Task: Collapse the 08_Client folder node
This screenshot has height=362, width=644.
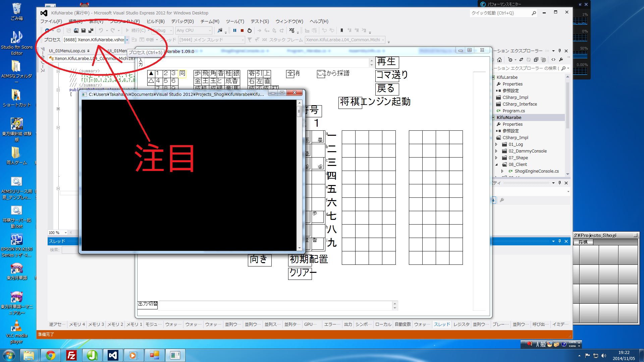Action: click(x=497, y=165)
